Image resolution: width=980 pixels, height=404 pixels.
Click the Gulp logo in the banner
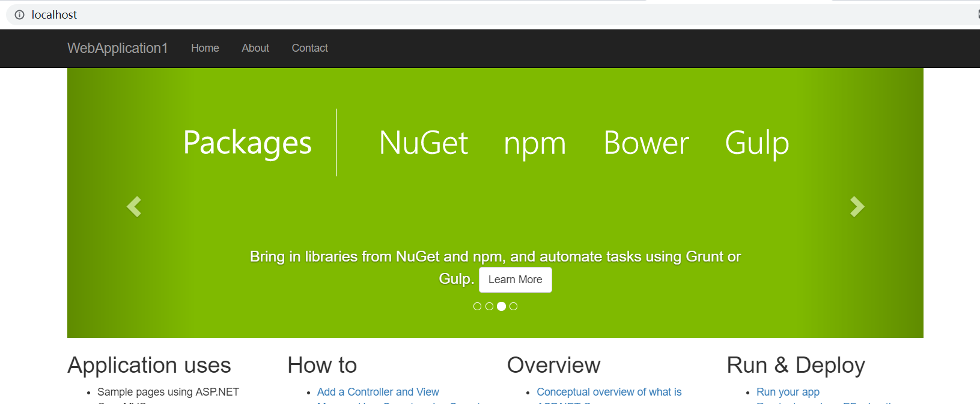click(x=756, y=144)
